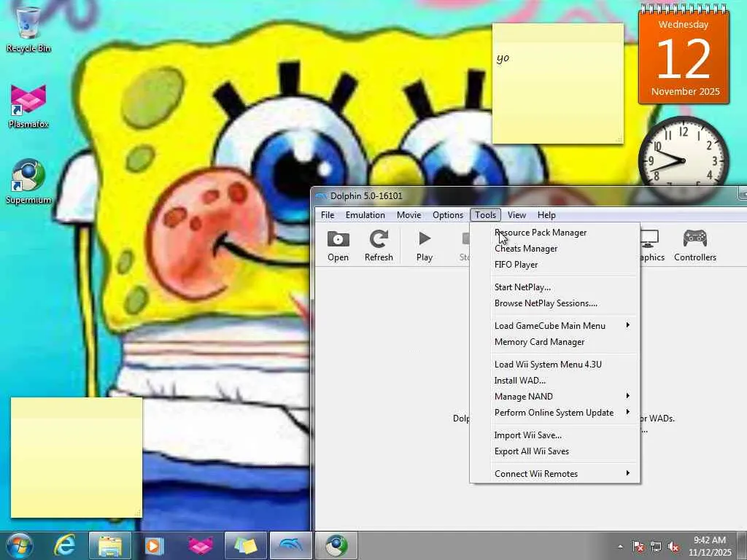Open the Help menu
Viewport: 747px width, 560px height.
click(546, 215)
